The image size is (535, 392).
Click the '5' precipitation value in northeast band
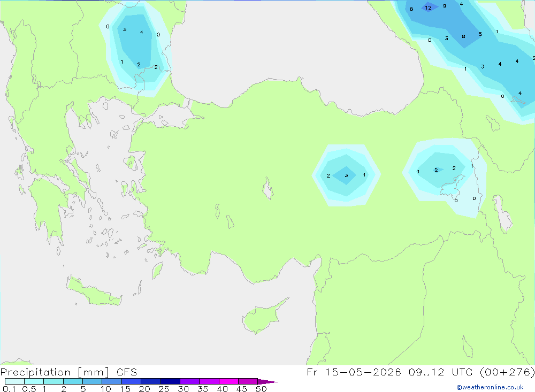480,34
